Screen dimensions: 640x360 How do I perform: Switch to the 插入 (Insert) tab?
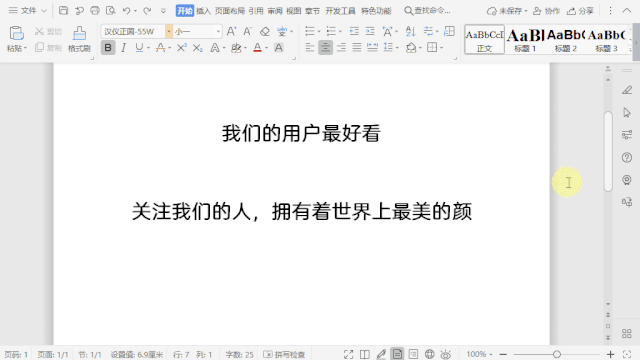(x=203, y=11)
